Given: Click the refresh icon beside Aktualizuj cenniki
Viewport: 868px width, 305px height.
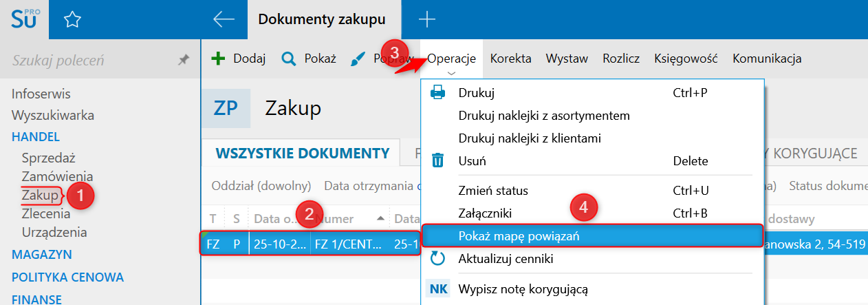Looking at the screenshot, I should (x=437, y=259).
